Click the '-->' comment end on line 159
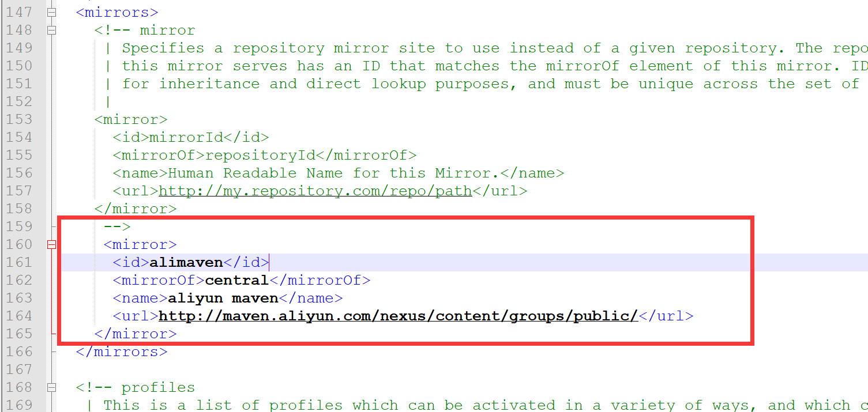 [x=117, y=226]
